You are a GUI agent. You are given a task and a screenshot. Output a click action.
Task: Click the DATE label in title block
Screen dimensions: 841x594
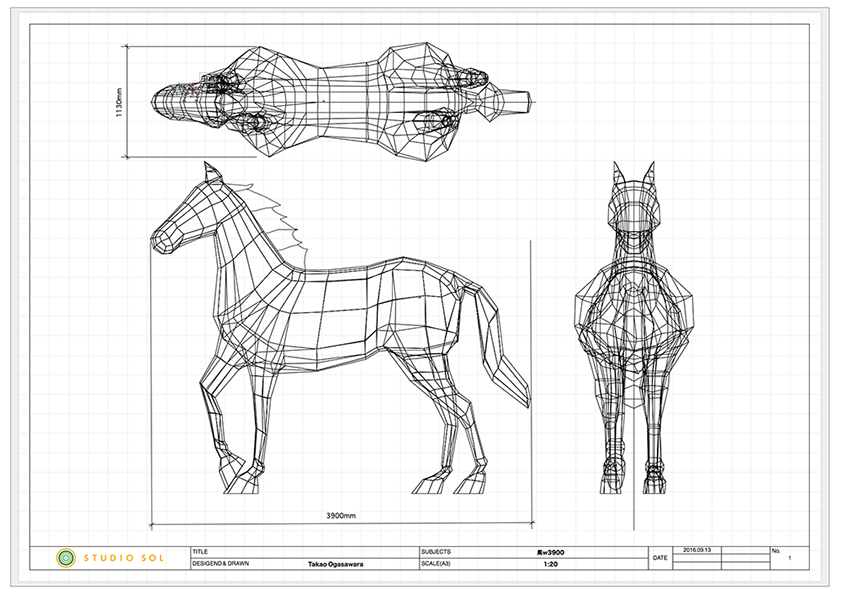pyautogui.click(x=661, y=558)
